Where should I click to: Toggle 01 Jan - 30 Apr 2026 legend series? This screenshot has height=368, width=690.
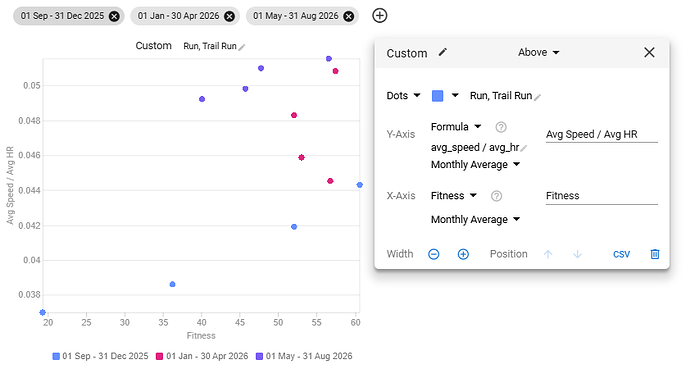pos(202,356)
